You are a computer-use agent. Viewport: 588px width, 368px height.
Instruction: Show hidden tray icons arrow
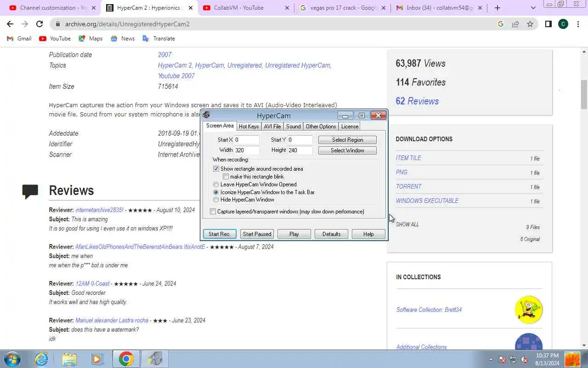tap(491, 359)
